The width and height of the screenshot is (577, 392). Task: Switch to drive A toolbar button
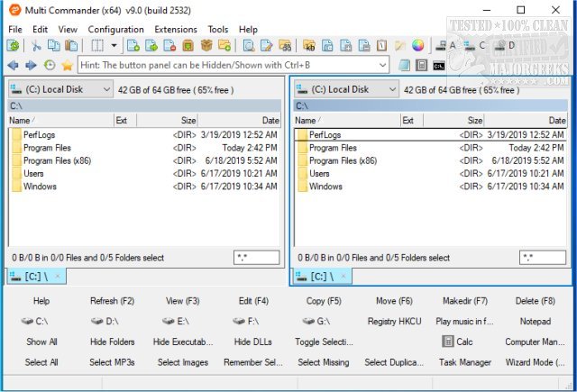pos(446,46)
